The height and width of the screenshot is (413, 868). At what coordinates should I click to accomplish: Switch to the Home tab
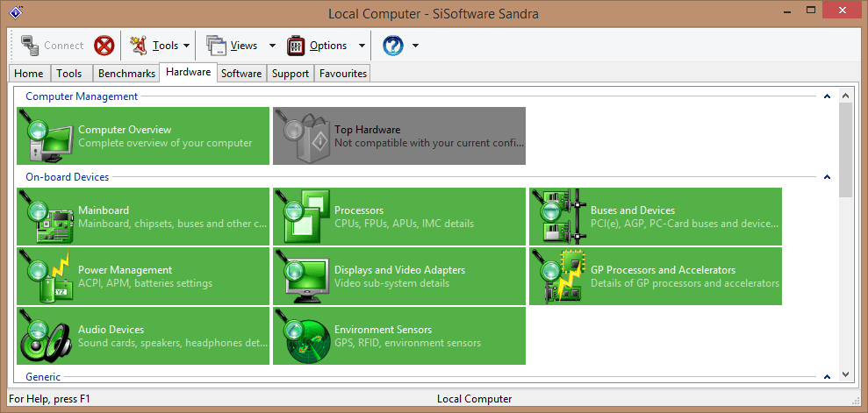29,73
